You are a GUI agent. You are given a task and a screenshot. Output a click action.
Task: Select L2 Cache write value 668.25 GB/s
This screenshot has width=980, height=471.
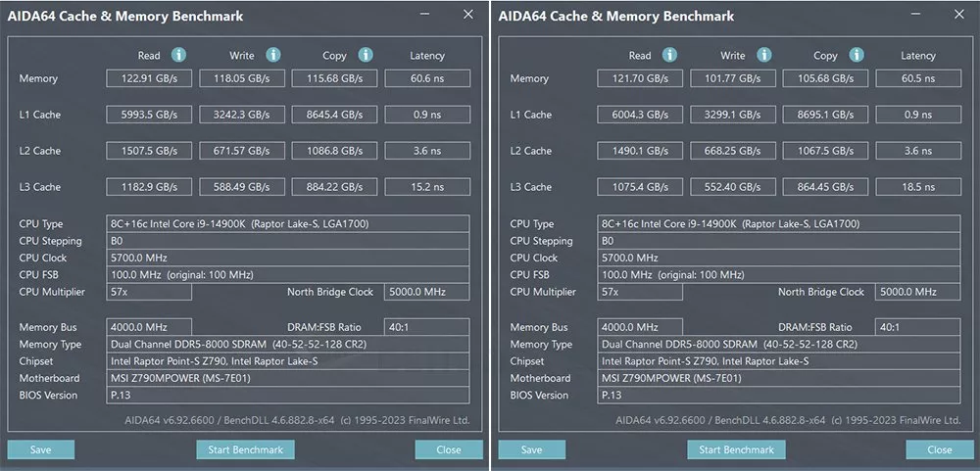(733, 151)
